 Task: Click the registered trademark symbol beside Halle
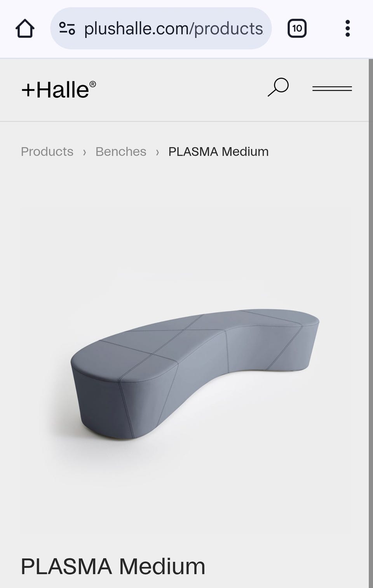pos(93,84)
